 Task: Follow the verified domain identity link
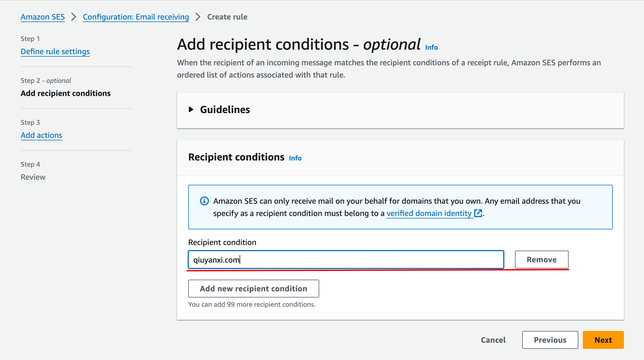429,213
